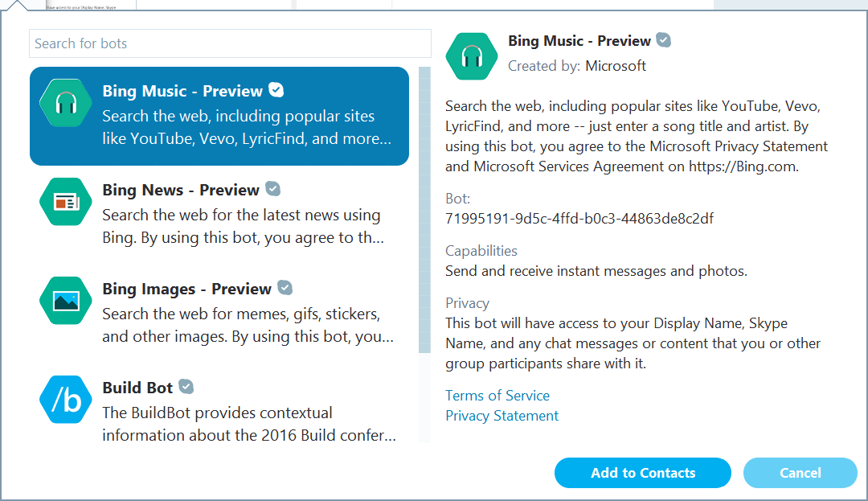The image size is (868, 501).
Task: Click verified badge on selected Bing Music item
Action: coord(276,90)
